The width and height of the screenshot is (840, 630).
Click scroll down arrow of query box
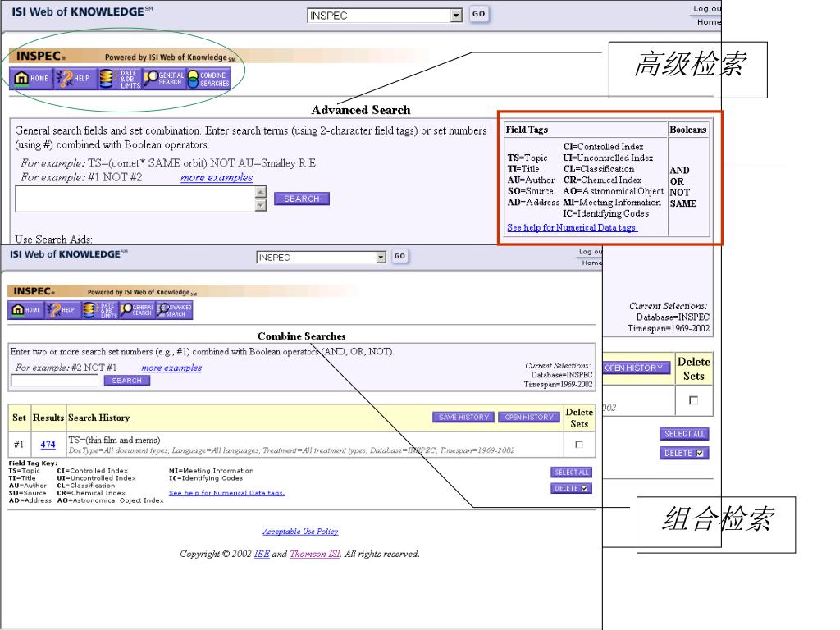tap(261, 205)
